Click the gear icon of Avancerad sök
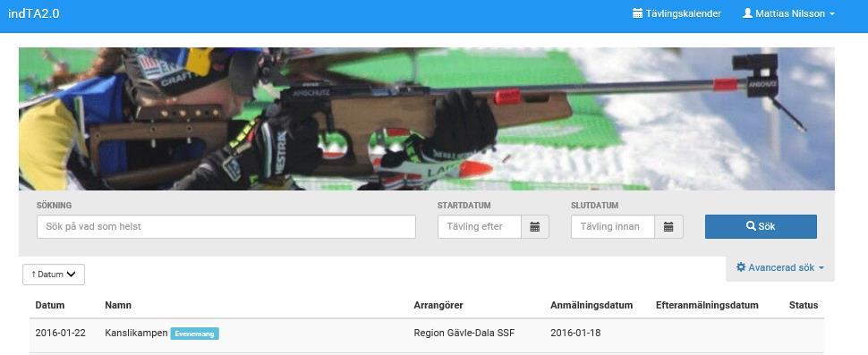Image resolution: width=868 pixels, height=355 pixels. pos(741,267)
